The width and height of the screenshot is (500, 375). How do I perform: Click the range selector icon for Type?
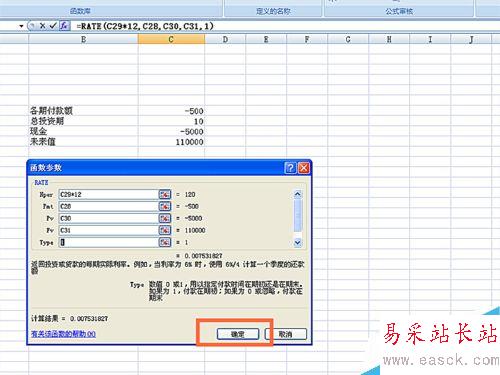tap(165, 242)
